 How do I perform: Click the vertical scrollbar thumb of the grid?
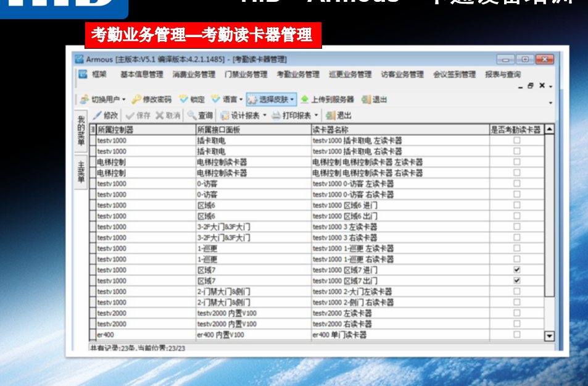pos(549,216)
